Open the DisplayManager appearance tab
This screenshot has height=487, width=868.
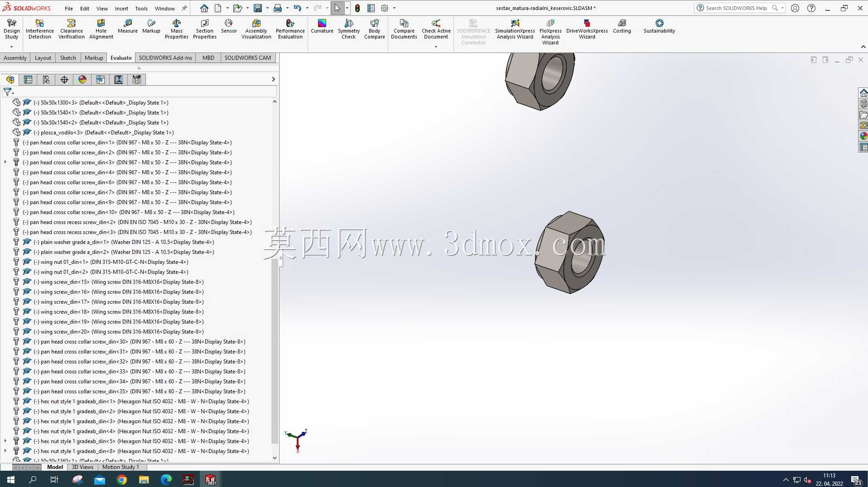82,80
